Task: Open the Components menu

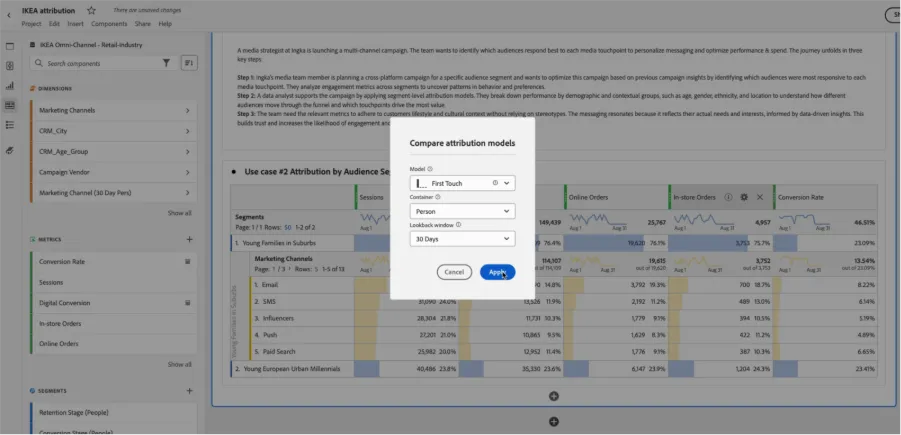Action: (x=109, y=24)
